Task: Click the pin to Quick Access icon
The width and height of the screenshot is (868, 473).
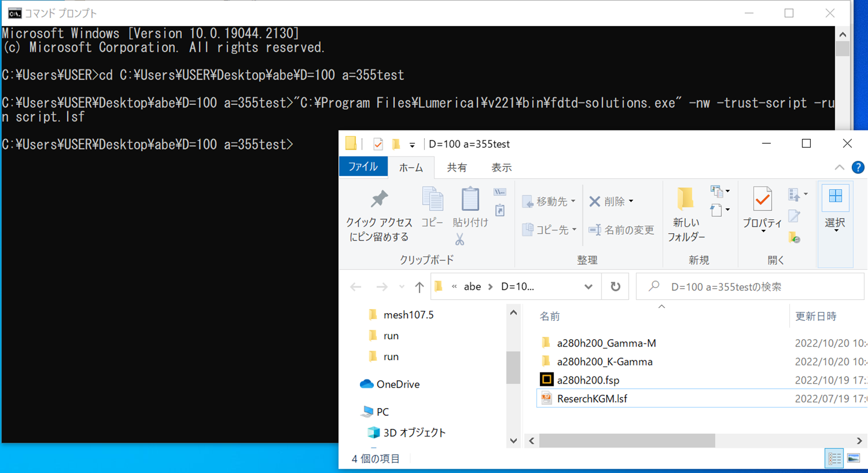Action: tap(379, 199)
